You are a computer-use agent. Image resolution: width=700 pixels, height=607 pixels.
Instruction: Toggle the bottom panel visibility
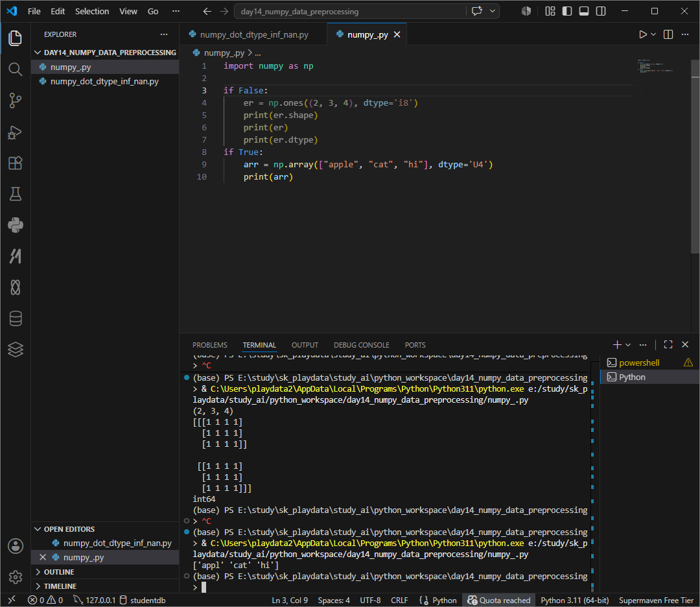584,11
